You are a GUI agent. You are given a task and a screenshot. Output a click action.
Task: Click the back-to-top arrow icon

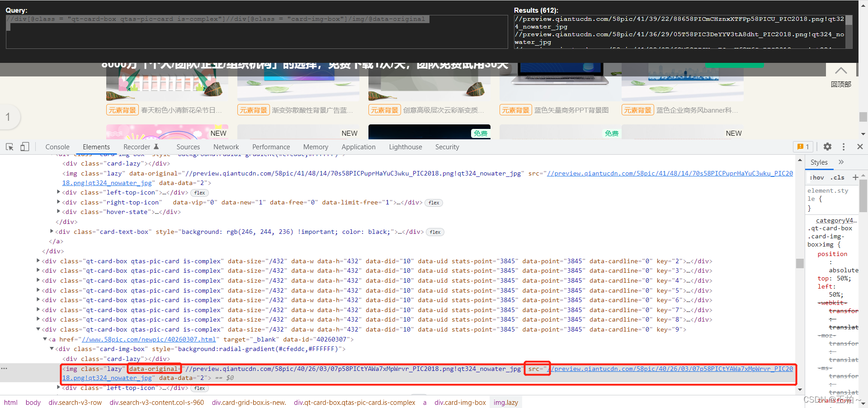point(841,71)
